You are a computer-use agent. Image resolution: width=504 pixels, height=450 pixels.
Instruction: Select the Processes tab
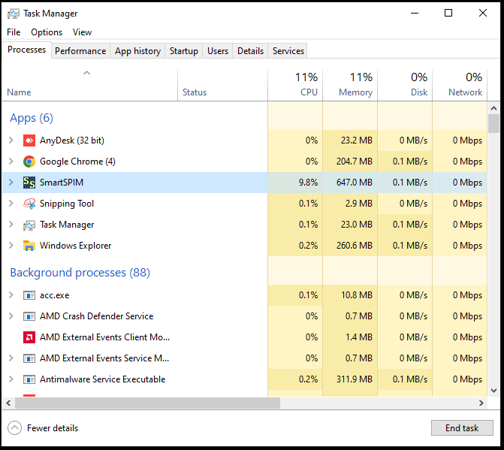point(27,50)
